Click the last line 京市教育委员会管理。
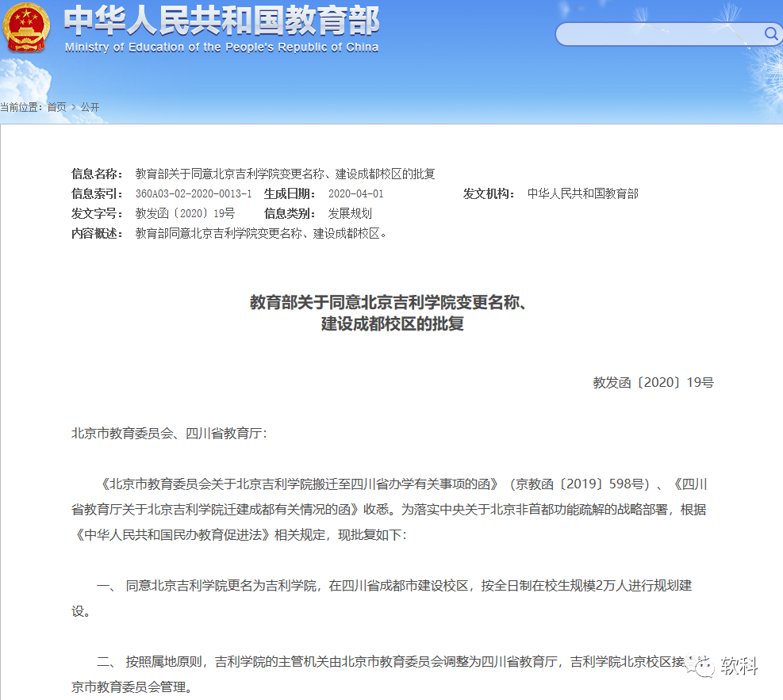Image resolution: width=783 pixels, height=700 pixels. [132, 687]
